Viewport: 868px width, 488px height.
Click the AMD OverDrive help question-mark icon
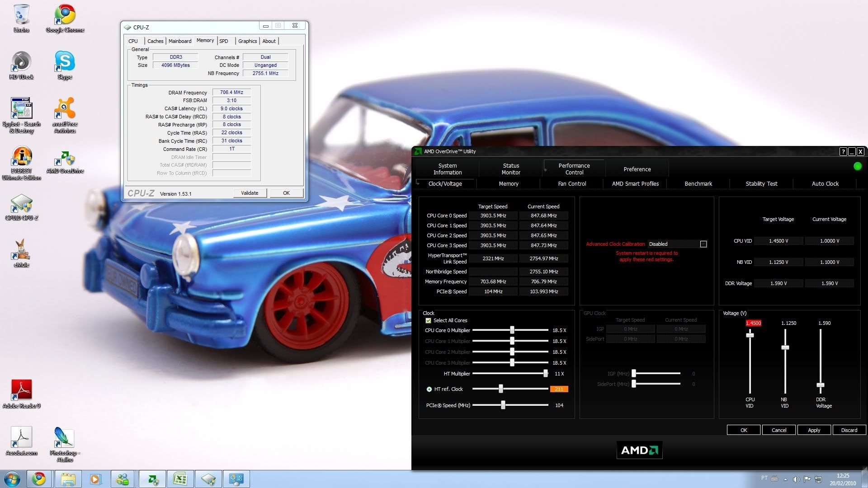pos(843,152)
